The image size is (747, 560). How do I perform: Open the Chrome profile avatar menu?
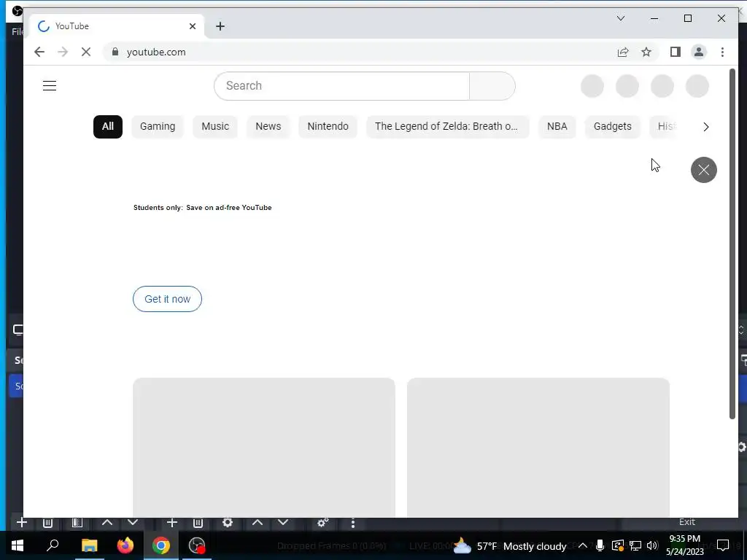698,52
